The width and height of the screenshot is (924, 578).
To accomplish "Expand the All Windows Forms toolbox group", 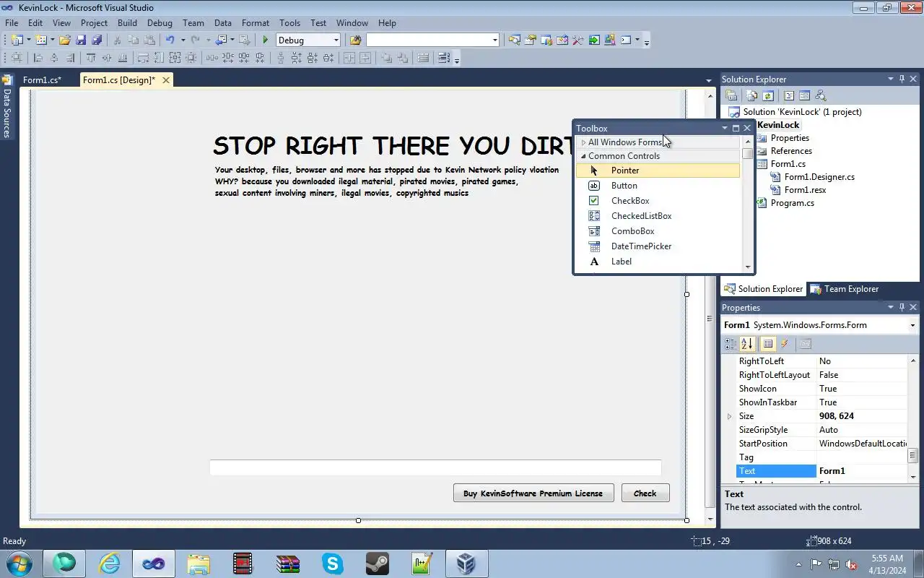I will coord(583,142).
